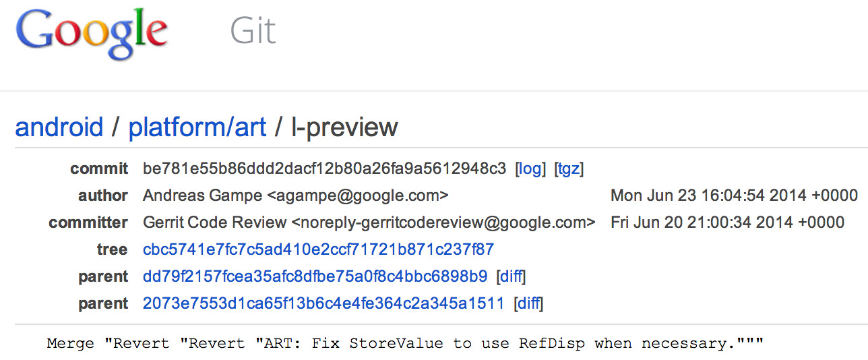Image resolution: width=868 pixels, height=360 pixels.
Task: Open first parent commit dd79f215 link
Action: click(x=315, y=276)
